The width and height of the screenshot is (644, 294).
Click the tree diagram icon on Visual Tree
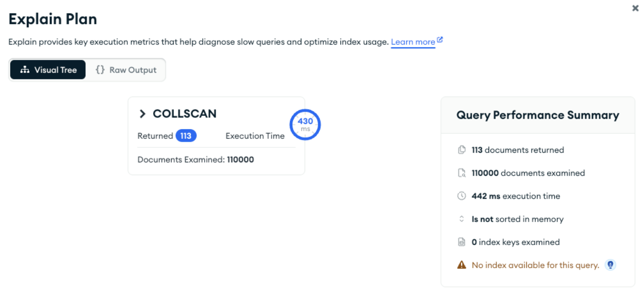[x=24, y=70]
